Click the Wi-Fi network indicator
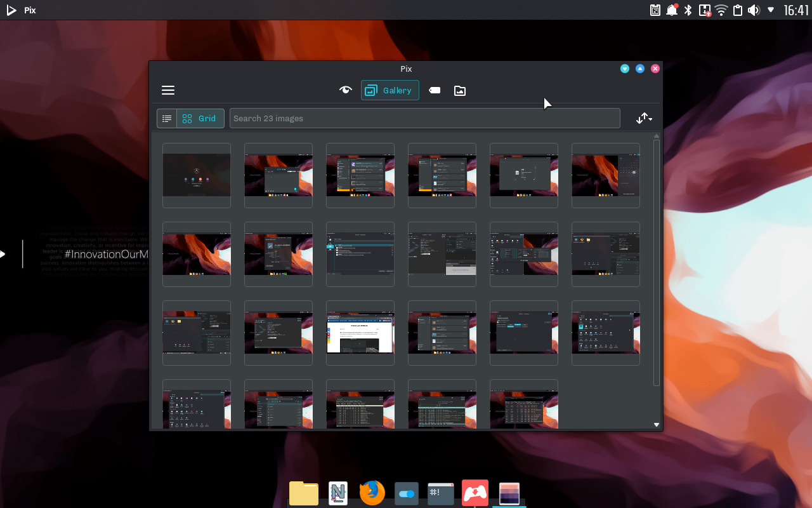812x508 pixels. click(721, 10)
